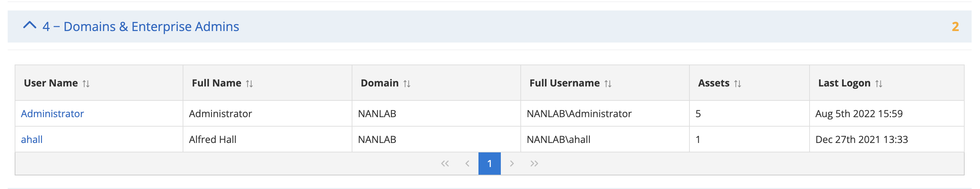Open the ahall user link

pos(31,139)
